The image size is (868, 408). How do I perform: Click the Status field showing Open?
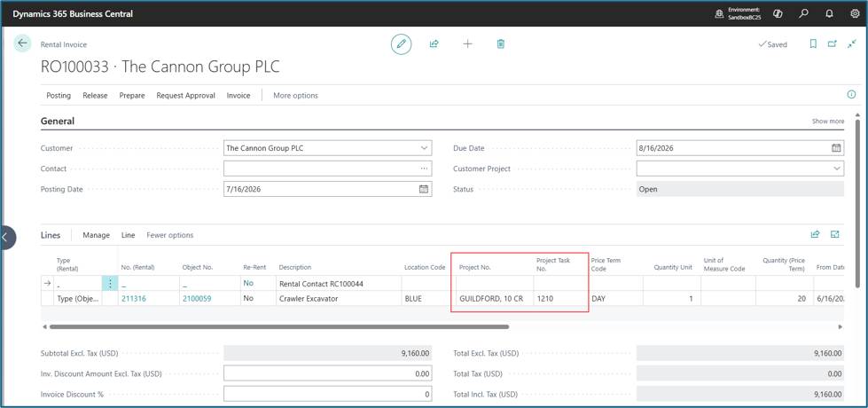tap(740, 189)
